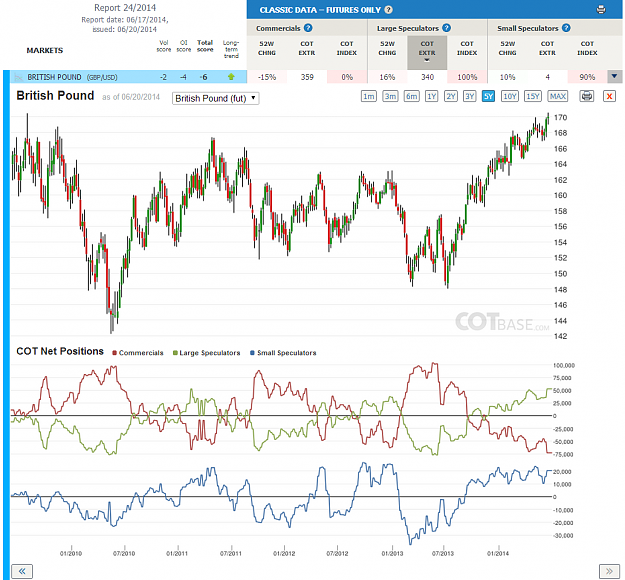The image size is (625, 580).
Task: Open the British Pound (fut) dropdown
Action: coord(216,98)
